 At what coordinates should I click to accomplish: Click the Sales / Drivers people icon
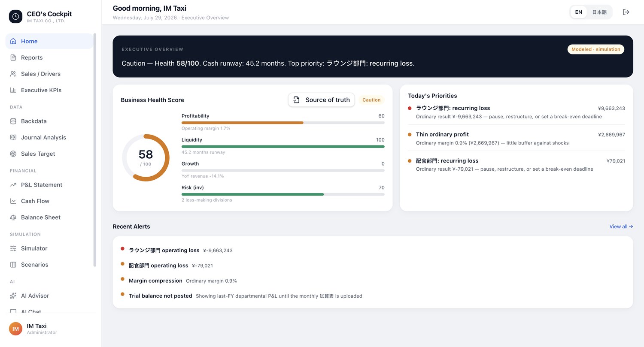(13, 74)
